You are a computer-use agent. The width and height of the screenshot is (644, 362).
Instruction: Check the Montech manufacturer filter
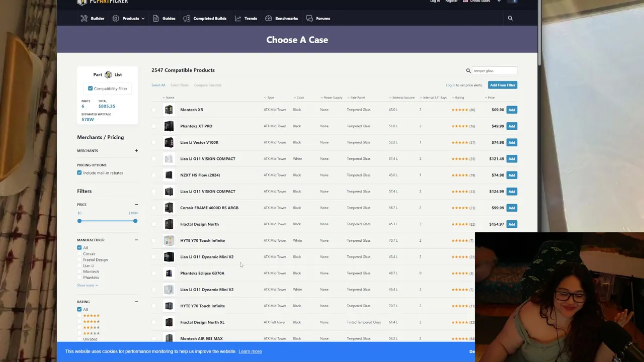coord(79,271)
